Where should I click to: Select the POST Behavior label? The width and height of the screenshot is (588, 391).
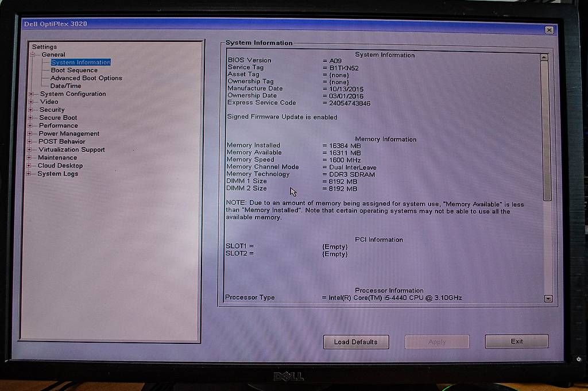pos(62,141)
